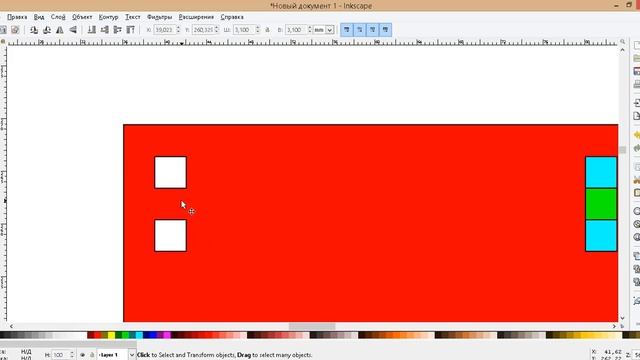Zoom to fit selection icon

[637, 211]
